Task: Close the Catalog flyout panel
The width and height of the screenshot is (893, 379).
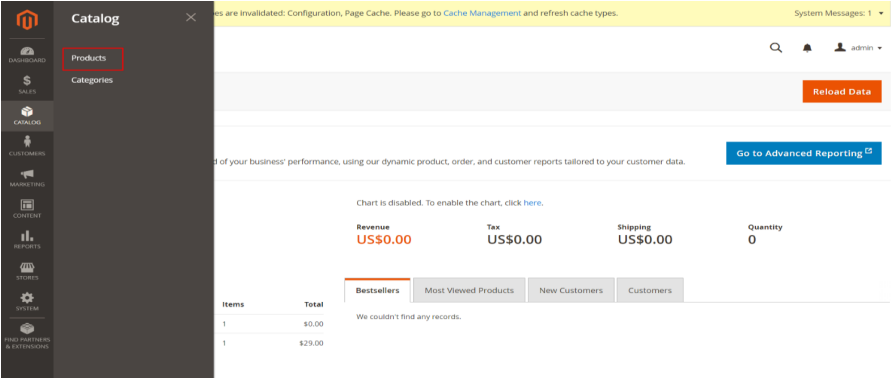Action: click(191, 18)
